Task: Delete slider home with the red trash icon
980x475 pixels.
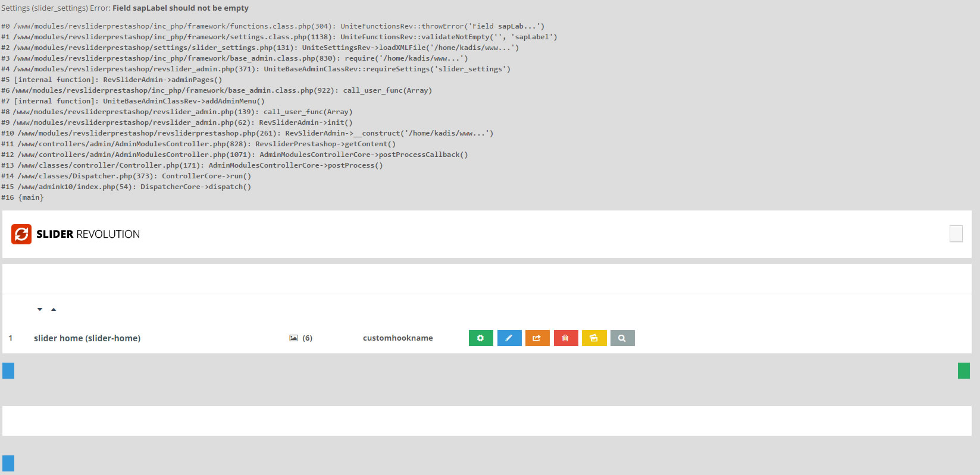Action: click(566, 338)
